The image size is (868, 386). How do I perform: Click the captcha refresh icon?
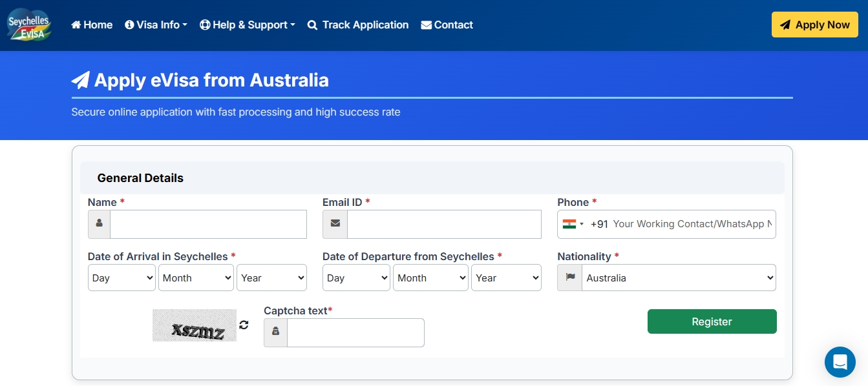pos(244,325)
